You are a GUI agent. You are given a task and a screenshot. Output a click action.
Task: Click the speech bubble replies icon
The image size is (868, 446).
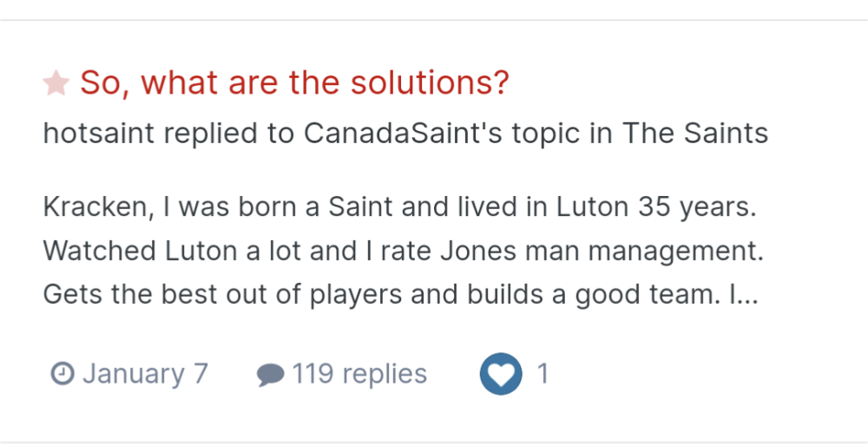[270, 375]
